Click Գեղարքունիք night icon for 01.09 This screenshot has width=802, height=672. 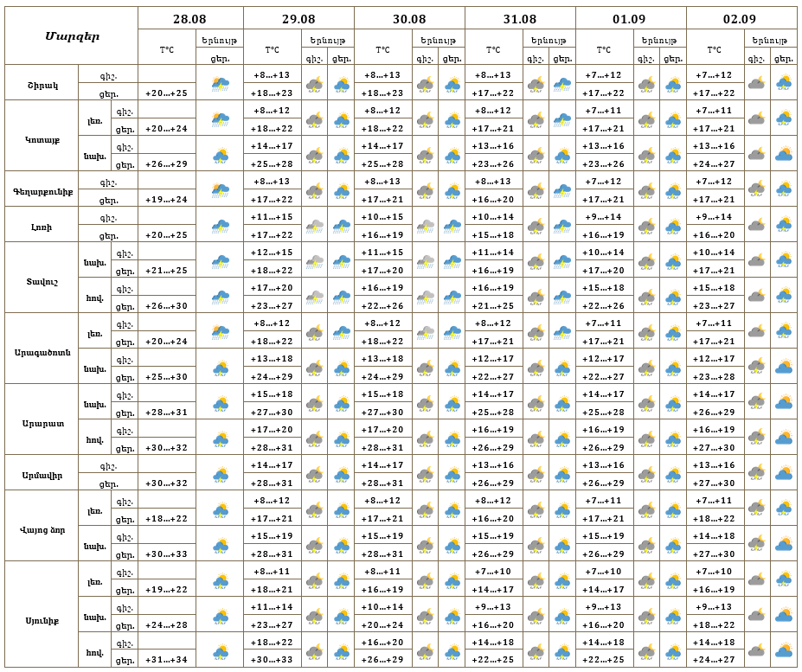pos(646,189)
